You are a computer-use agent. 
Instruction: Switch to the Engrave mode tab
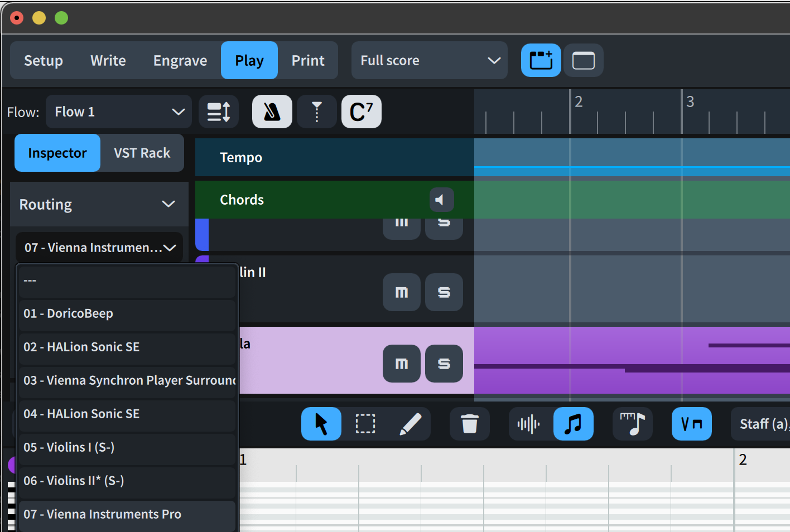click(180, 60)
